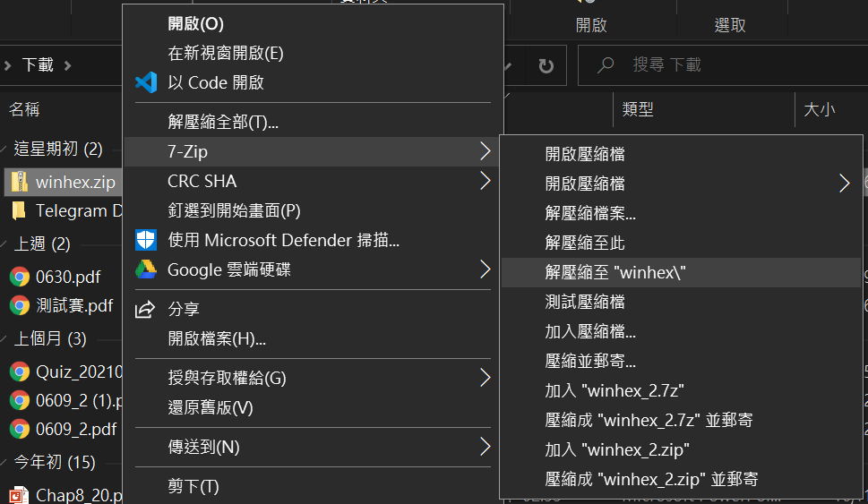Screen dimensions: 868x504
Task: Choose 在新視窗開啟(E)
Action: 313,53
